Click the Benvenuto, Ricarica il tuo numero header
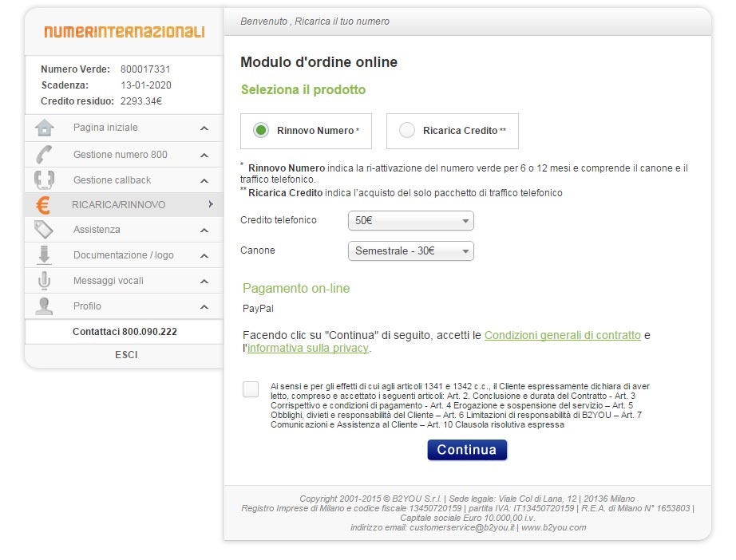The width and height of the screenshot is (736, 560). point(315,21)
